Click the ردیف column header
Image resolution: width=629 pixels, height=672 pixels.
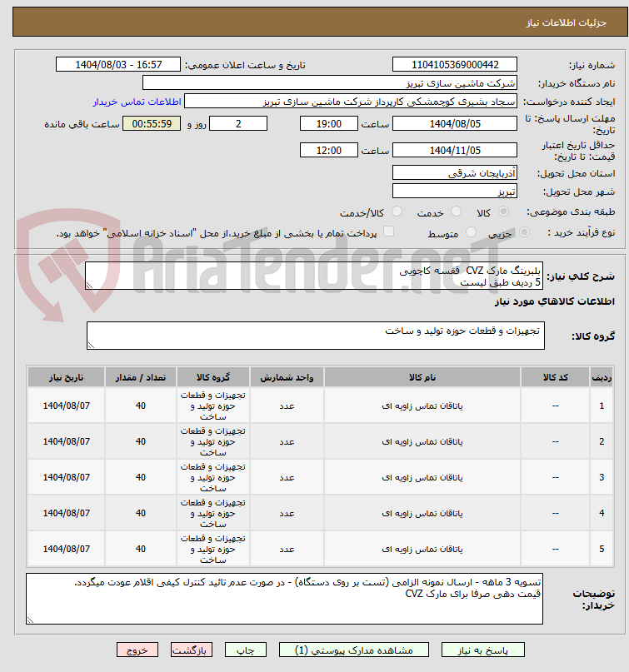click(602, 377)
